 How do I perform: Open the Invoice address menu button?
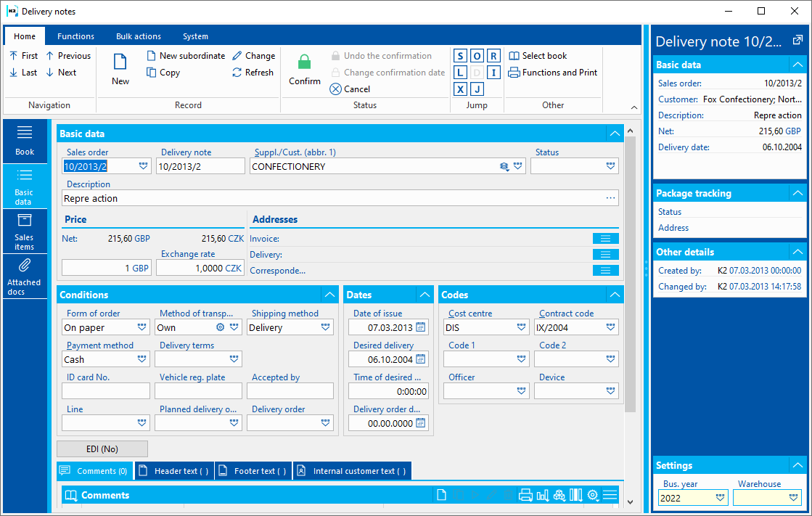point(605,238)
